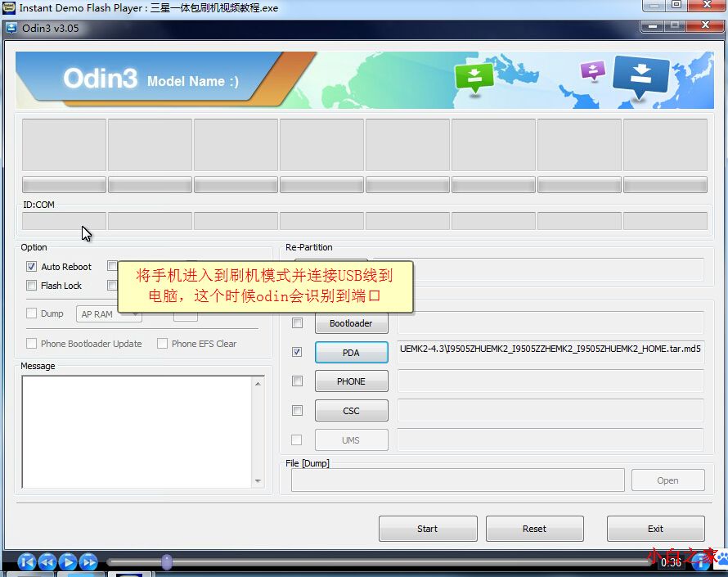Click the Message box scroll-up arrow
The height and width of the screenshot is (577, 728).
tap(258, 384)
